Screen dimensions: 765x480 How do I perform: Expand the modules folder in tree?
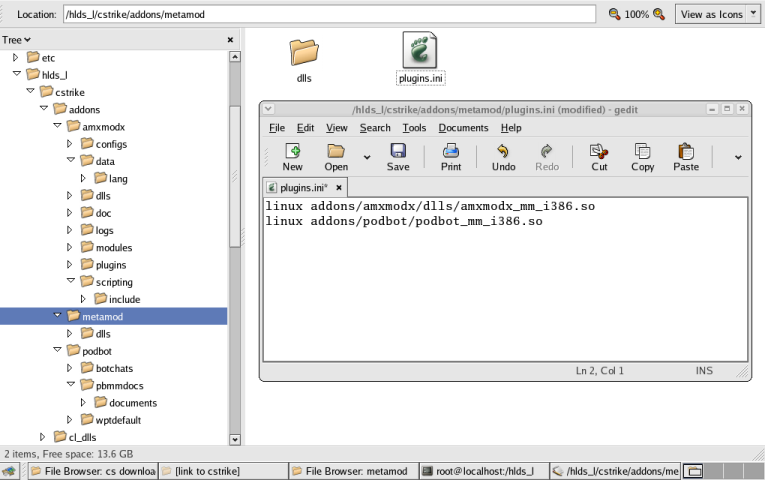(x=69, y=247)
